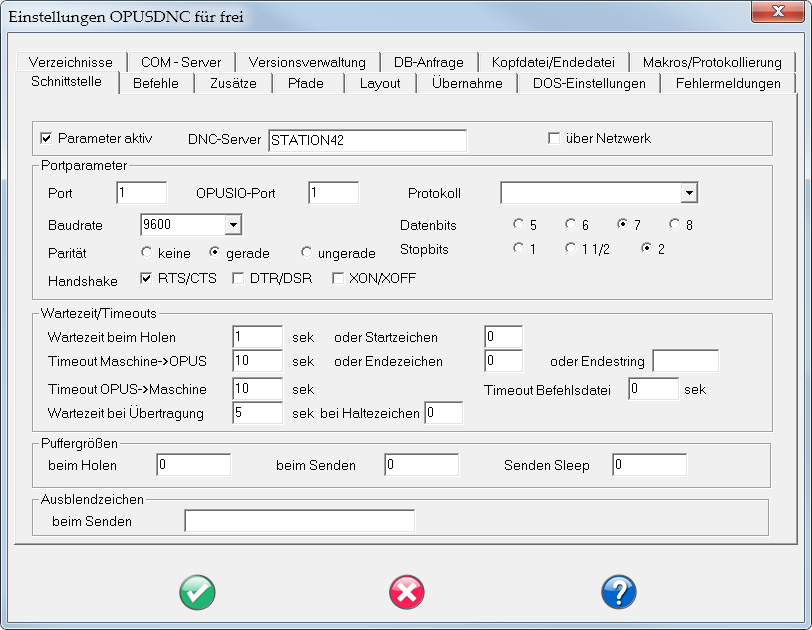The width and height of the screenshot is (812, 630).
Task: Open the Fehlermeldungen tab
Action: 728,83
